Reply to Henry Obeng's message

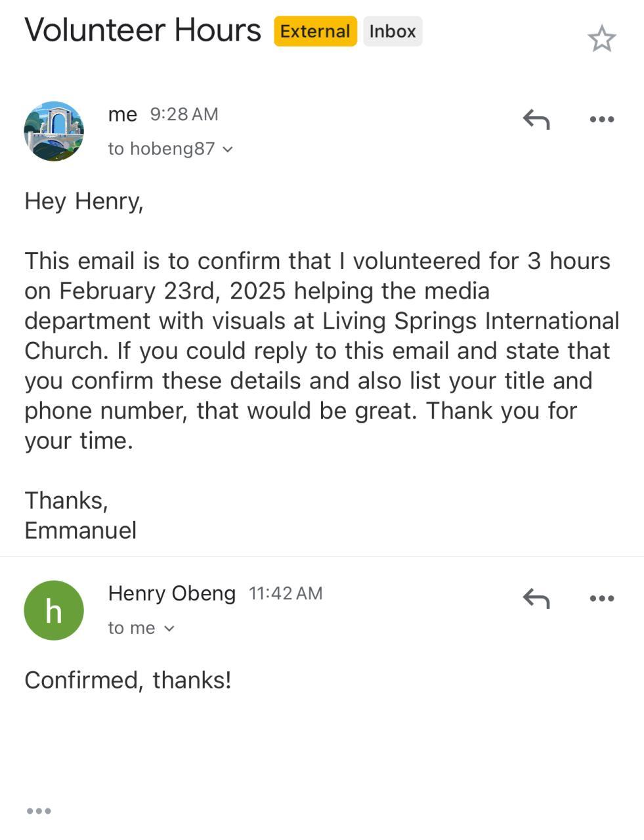coord(536,598)
